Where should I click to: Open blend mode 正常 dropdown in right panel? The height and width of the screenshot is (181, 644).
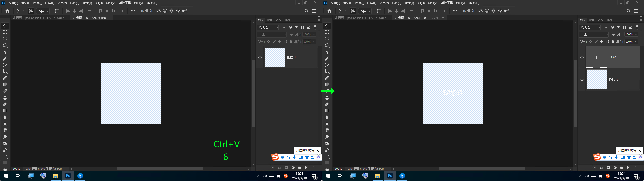click(x=593, y=35)
